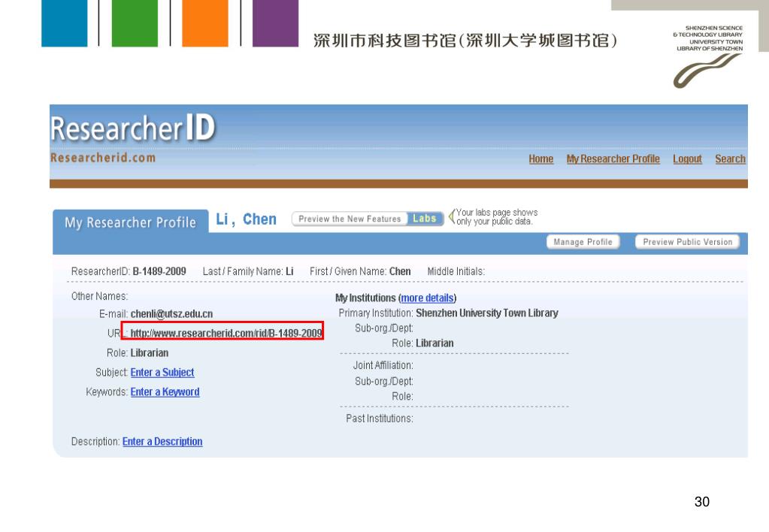The width and height of the screenshot is (769, 532).
Task: Click the e-mail chenli@utsz.edu.cn
Action: pos(171,314)
